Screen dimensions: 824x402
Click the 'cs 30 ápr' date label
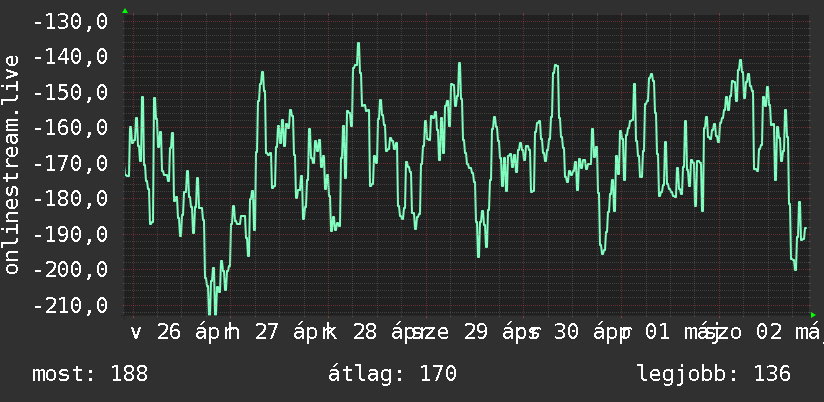[x=570, y=333]
